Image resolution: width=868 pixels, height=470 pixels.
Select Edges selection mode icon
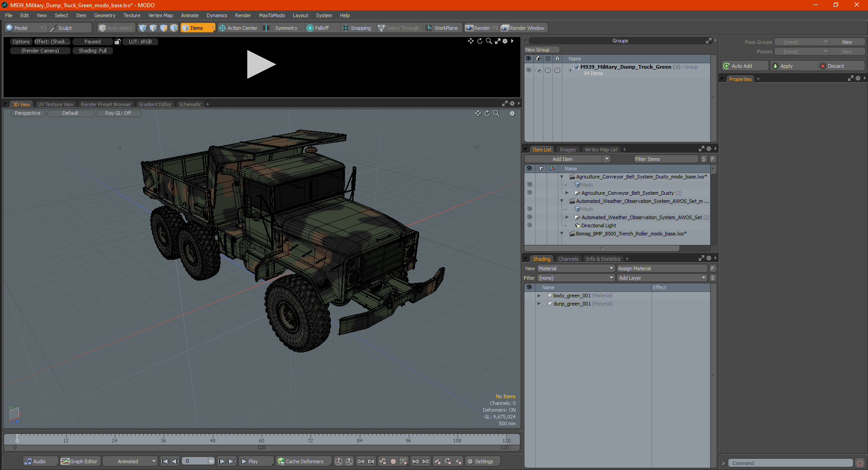(153, 28)
